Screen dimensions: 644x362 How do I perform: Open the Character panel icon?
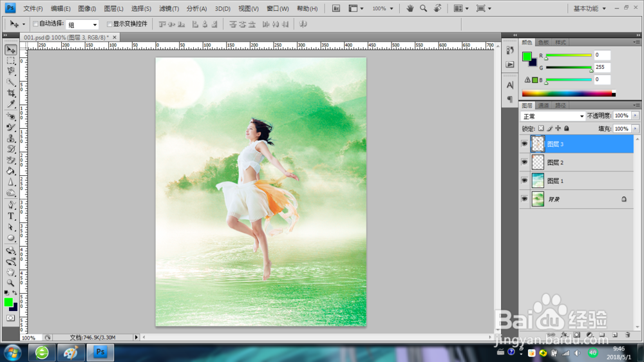coord(509,85)
